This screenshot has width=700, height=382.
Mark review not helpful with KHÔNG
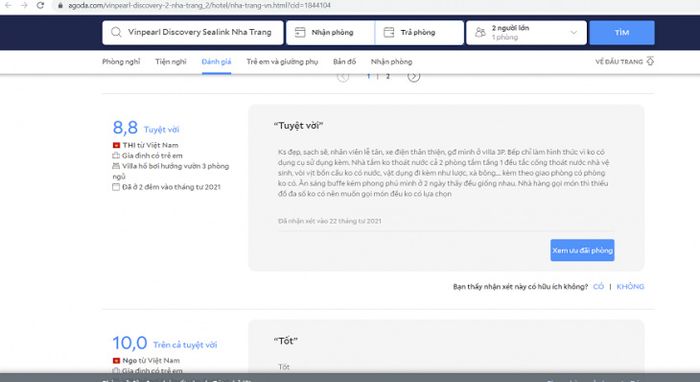pyautogui.click(x=630, y=286)
